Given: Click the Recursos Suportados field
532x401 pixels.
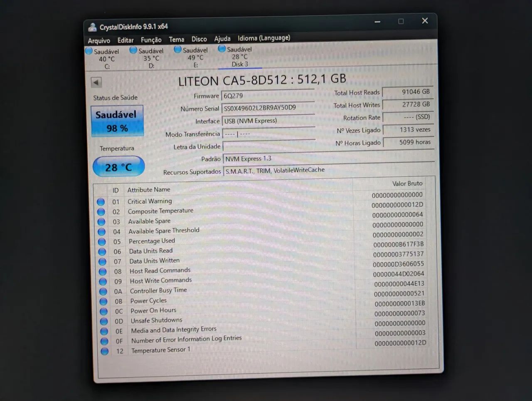Looking at the screenshot, I should coord(329,171).
